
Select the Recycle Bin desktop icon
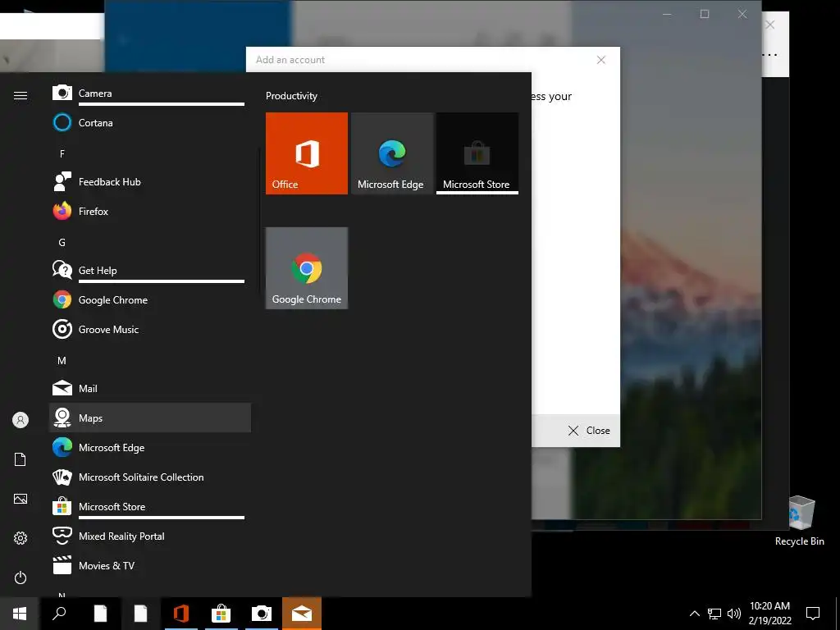pos(799,521)
